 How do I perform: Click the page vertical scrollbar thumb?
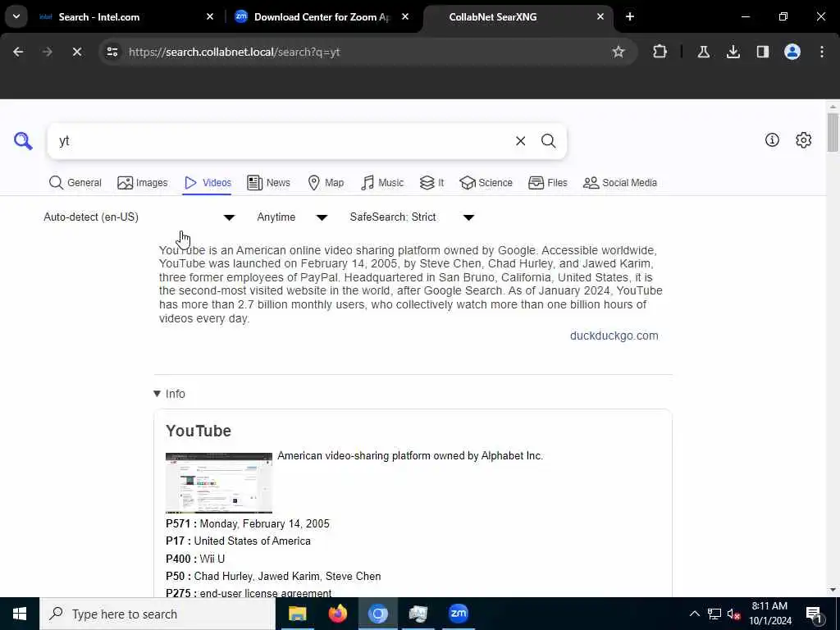tap(832, 132)
